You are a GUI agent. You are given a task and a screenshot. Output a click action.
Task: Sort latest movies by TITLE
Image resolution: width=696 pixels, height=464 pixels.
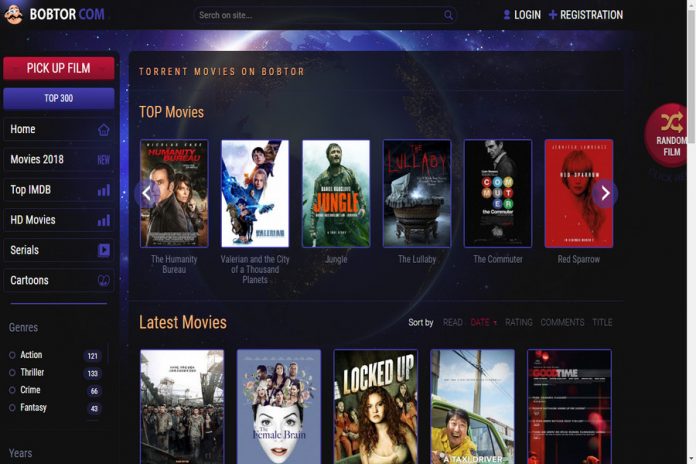(x=602, y=322)
